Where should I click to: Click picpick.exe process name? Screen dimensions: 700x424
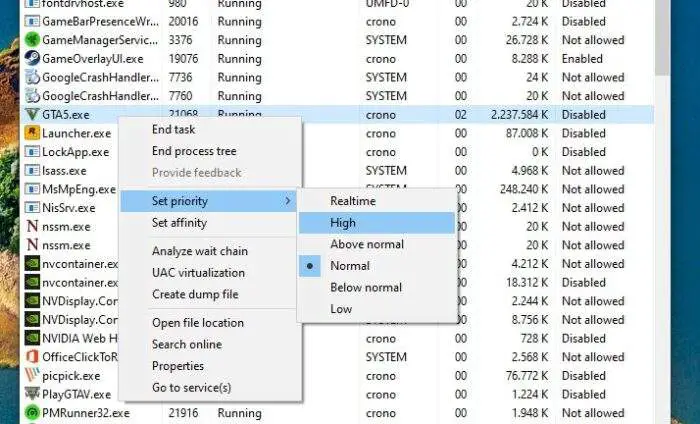click(x=71, y=376)
